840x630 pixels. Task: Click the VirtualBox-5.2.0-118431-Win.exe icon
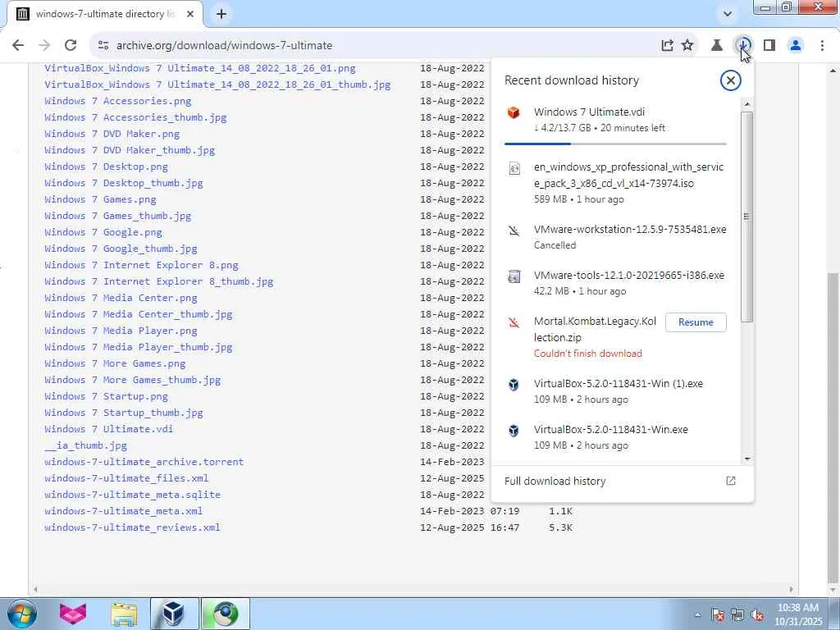(x=514, y=430)
